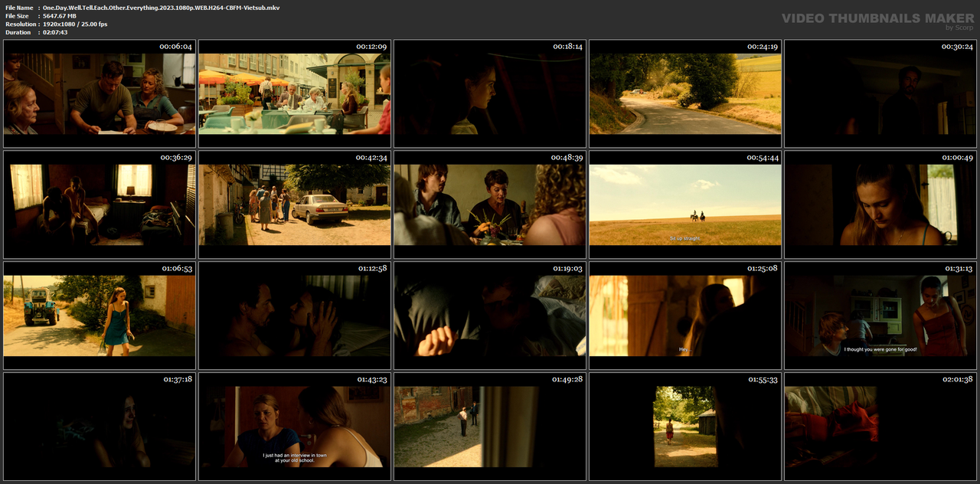Viewport: 980px width, 484px height.
Task: Open the thumbnail at 00:06:04
Action: (100, 93)
